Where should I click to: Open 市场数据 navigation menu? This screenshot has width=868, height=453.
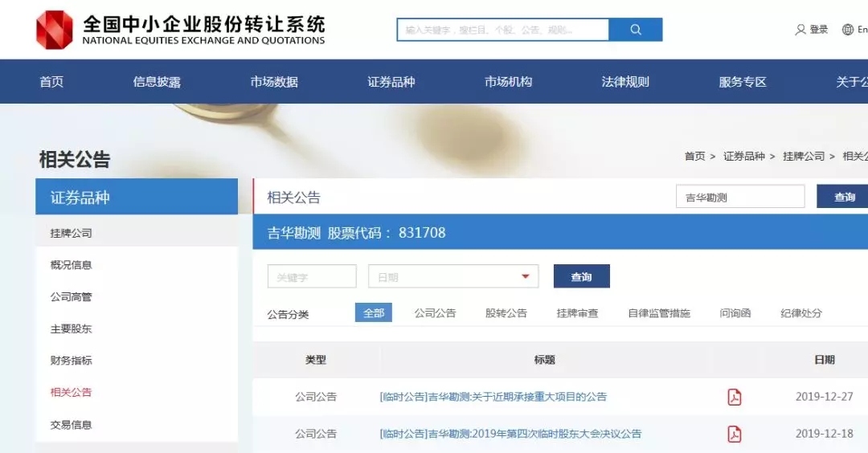click(274, 82)
